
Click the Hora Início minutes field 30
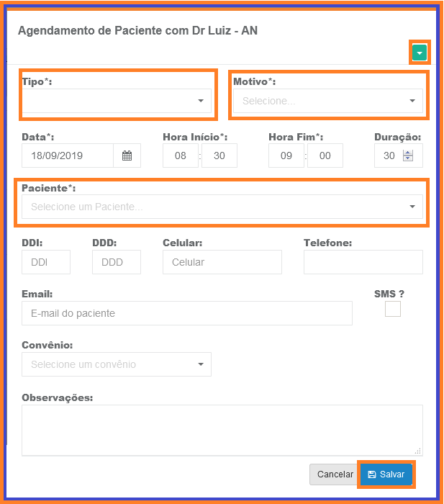coord(219,156)
